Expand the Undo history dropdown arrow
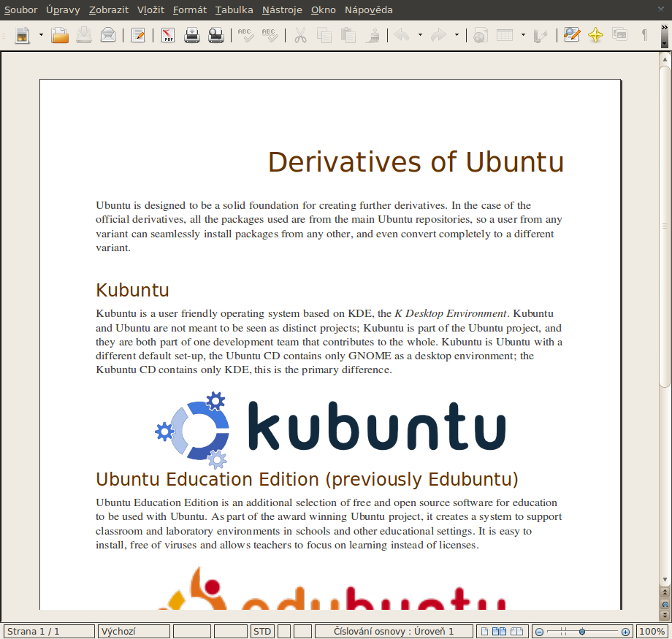Image resolution: width=672 pixels, height=639 pixels. (x=420, y=35)
